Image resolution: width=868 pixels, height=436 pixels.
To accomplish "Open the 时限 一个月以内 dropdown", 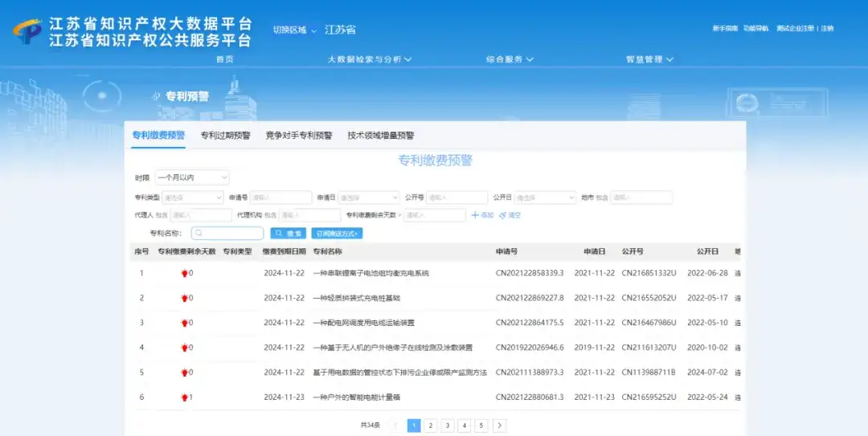I will 192,177.
